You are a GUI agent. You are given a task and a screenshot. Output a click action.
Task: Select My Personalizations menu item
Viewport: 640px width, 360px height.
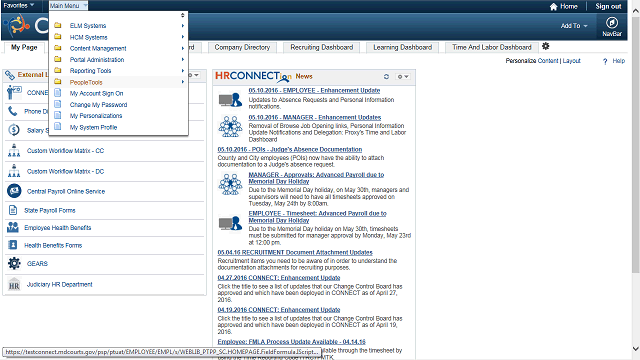96,116
